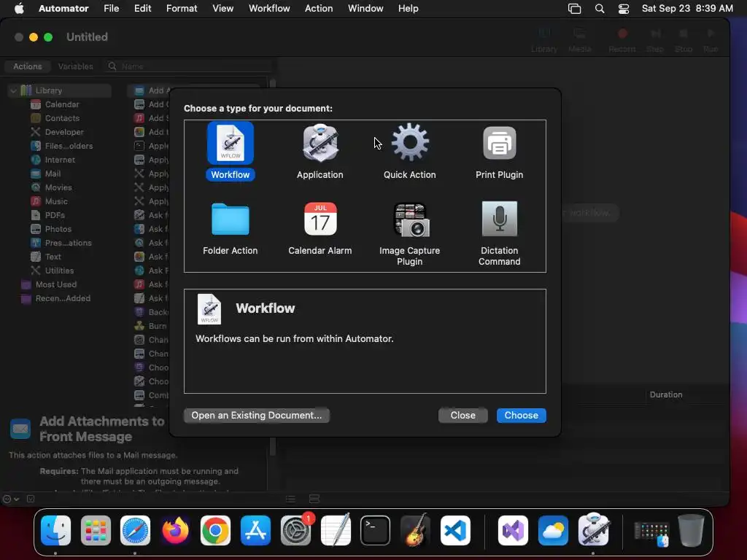Click the action menu dropdown in bottom-left corner

click(x=11, y=499)
